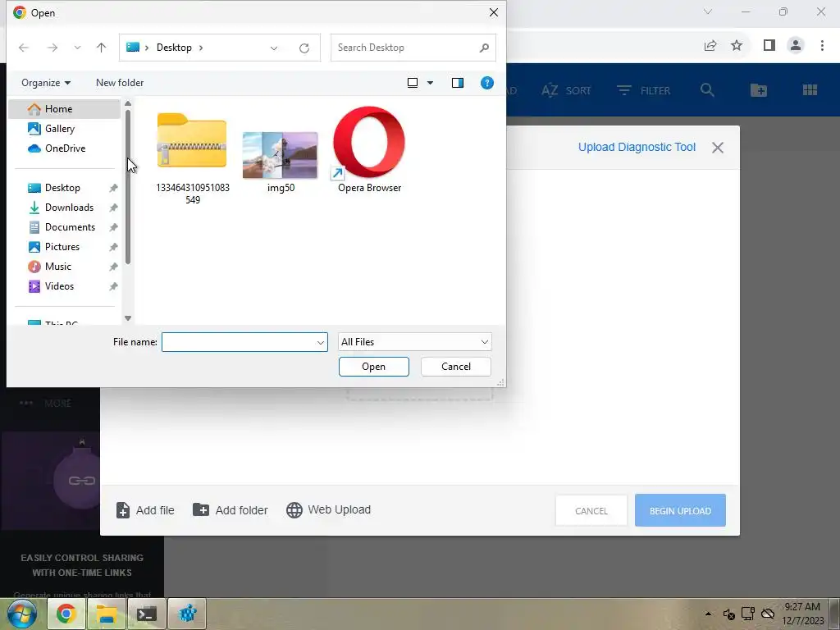The height and width of the screenshot is (630, 840).
Task: Choose Web Upload option
Action: click(328, 510)
